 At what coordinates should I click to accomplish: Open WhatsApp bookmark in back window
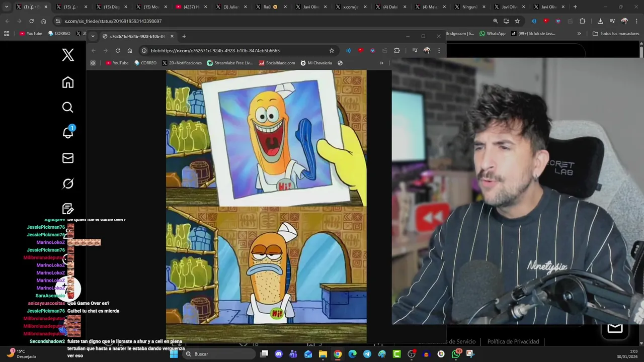coord(493,34)
